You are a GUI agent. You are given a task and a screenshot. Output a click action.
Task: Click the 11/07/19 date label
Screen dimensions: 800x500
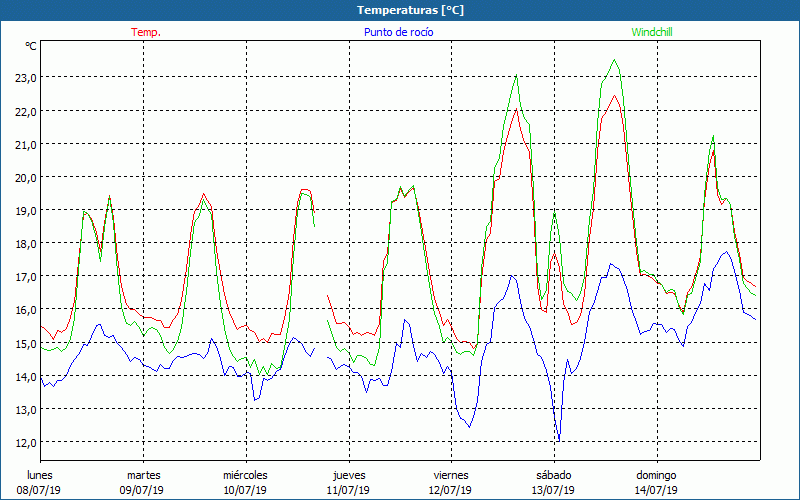coord(348,490)
